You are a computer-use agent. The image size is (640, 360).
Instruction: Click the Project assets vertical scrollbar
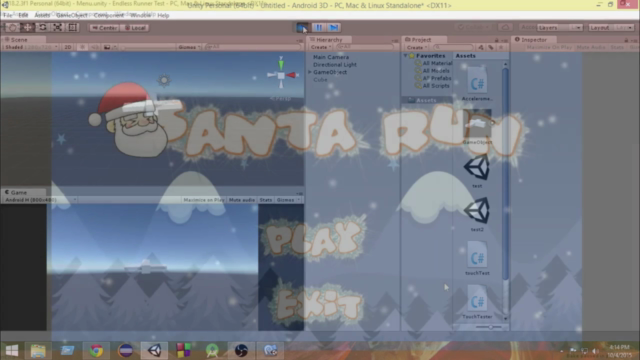pyautogui.click(x=505, y=174)
